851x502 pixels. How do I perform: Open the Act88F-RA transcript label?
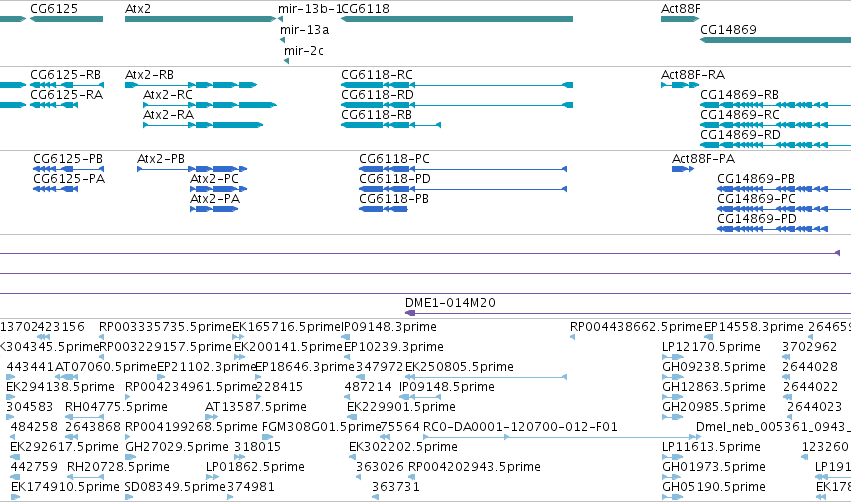tap(693, 75)
